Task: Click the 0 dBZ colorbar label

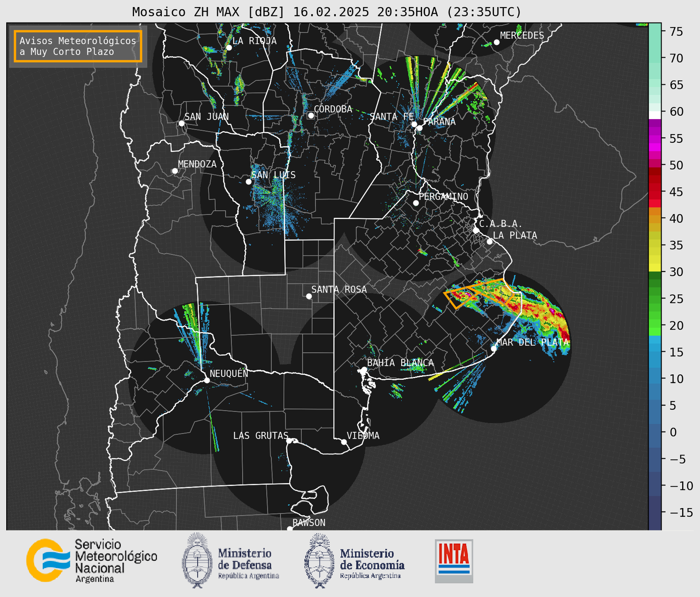Action: click(x=673, y=432)
